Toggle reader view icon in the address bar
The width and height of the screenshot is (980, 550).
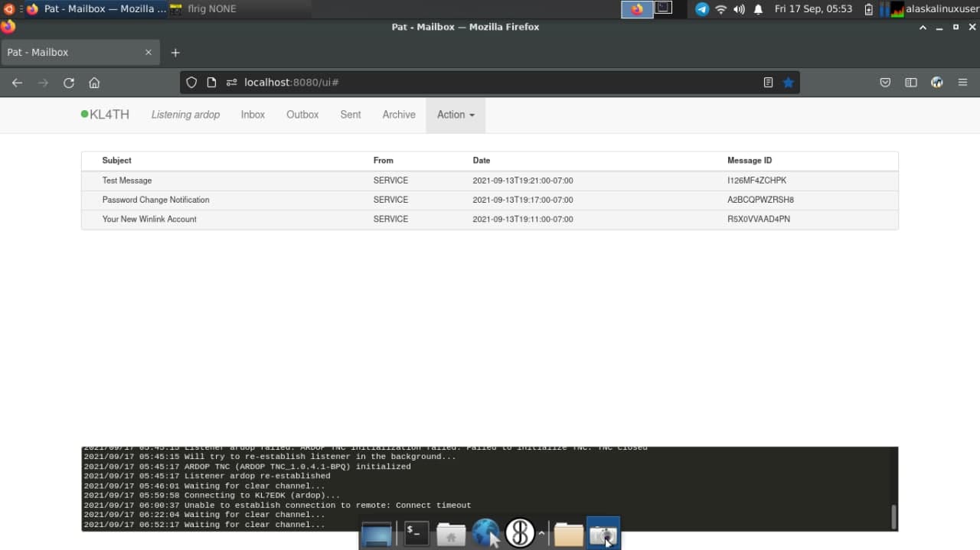[x=768, y=83]
